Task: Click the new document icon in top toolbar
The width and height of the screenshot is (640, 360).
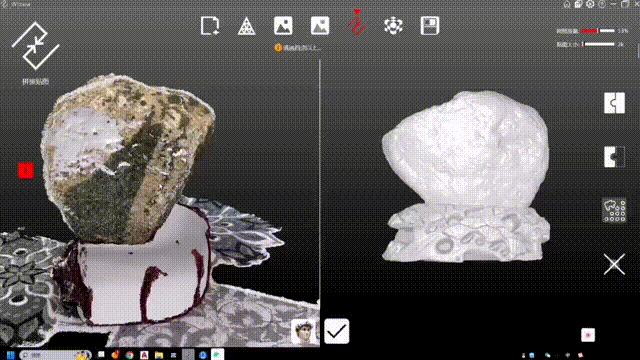Action: pyautogui.click(x=210, y=26)
